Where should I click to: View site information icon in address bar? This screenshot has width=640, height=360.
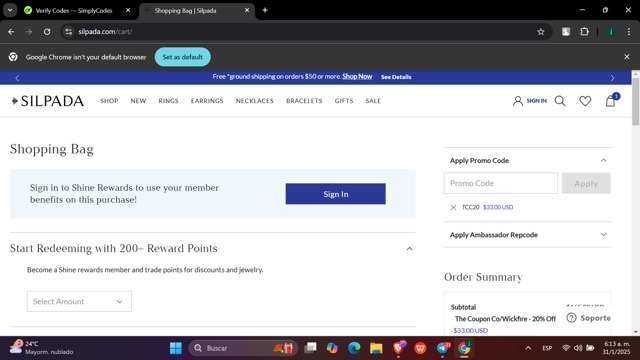click(69, 31)
